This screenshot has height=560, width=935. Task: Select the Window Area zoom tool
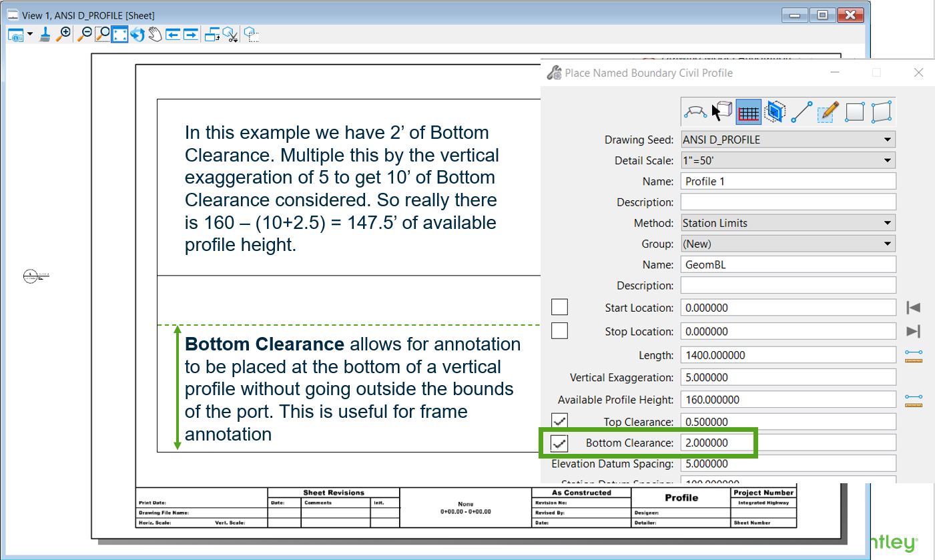102,35
